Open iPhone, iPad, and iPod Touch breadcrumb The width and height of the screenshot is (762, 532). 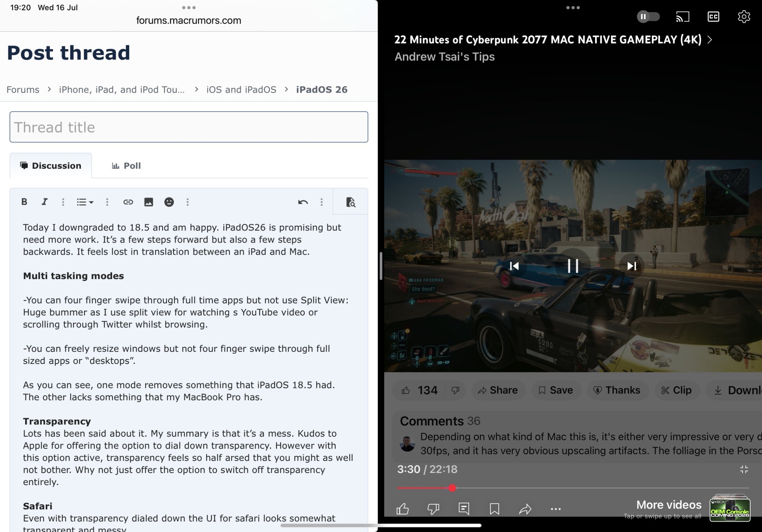click(x=122, y=89)
